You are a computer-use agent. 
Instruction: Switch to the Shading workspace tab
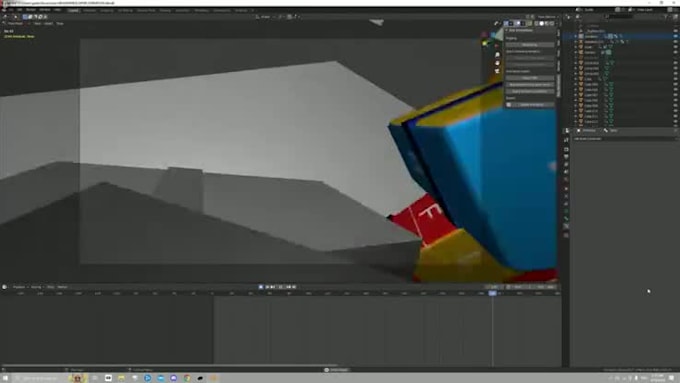165,10
